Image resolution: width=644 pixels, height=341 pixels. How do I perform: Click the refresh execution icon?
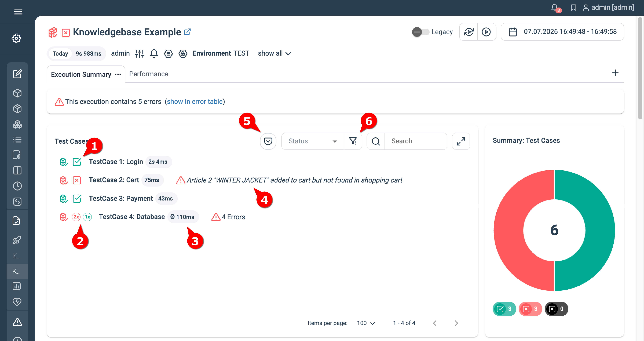coord(469,32)
